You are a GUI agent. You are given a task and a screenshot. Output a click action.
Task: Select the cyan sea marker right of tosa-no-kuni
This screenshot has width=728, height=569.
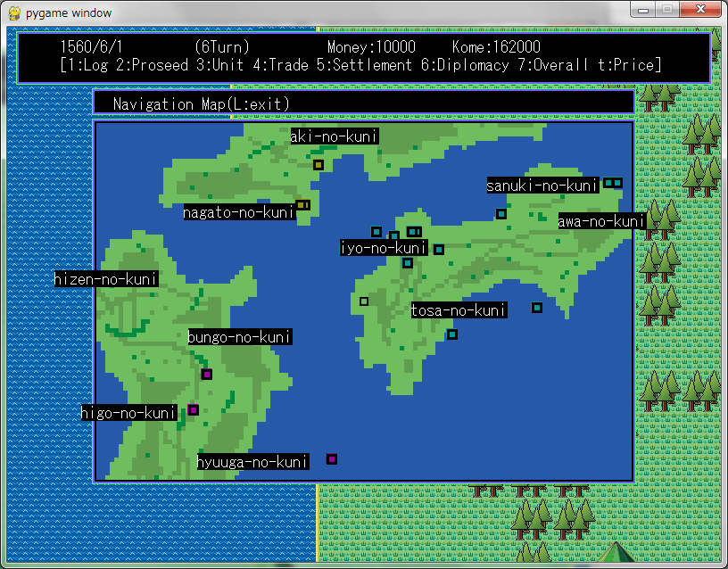point(537,307)
